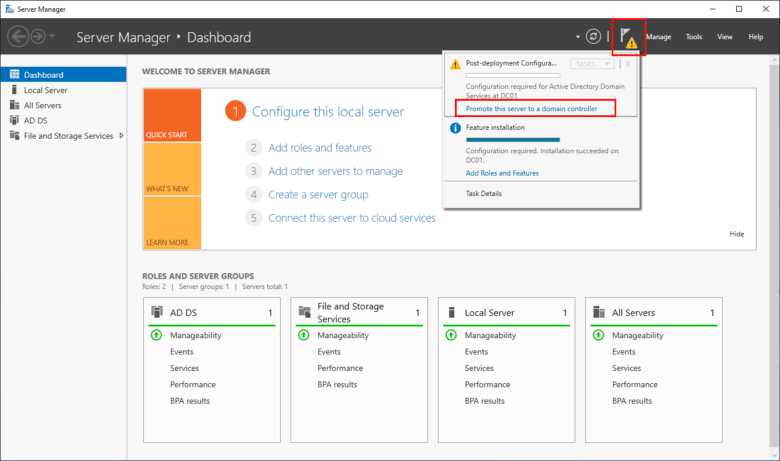This screenshot has height=461, width=780.
Task: Open the View menu
Action: (x=725, y=37)
